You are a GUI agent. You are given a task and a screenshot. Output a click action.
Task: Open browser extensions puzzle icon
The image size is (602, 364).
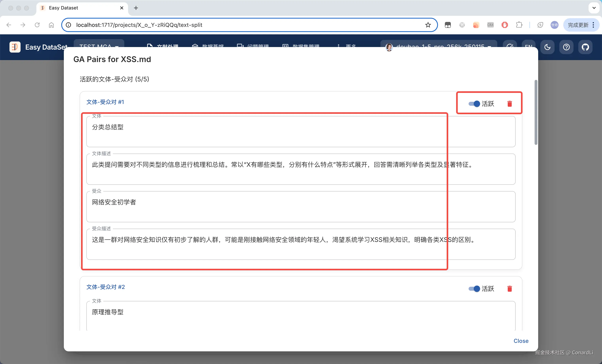519,25
